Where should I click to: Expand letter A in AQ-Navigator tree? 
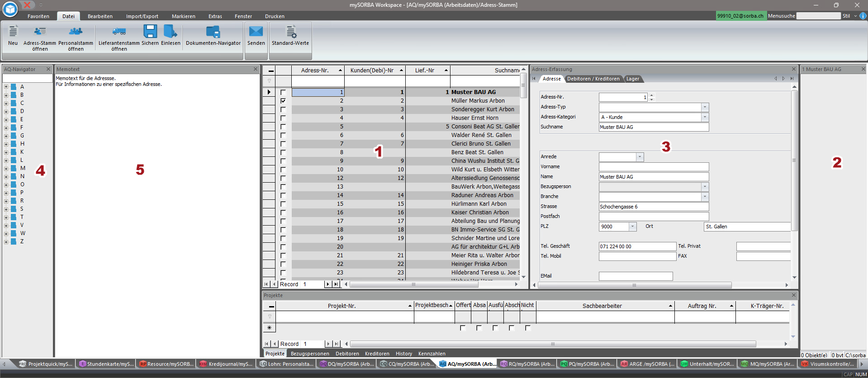point(6,87)
